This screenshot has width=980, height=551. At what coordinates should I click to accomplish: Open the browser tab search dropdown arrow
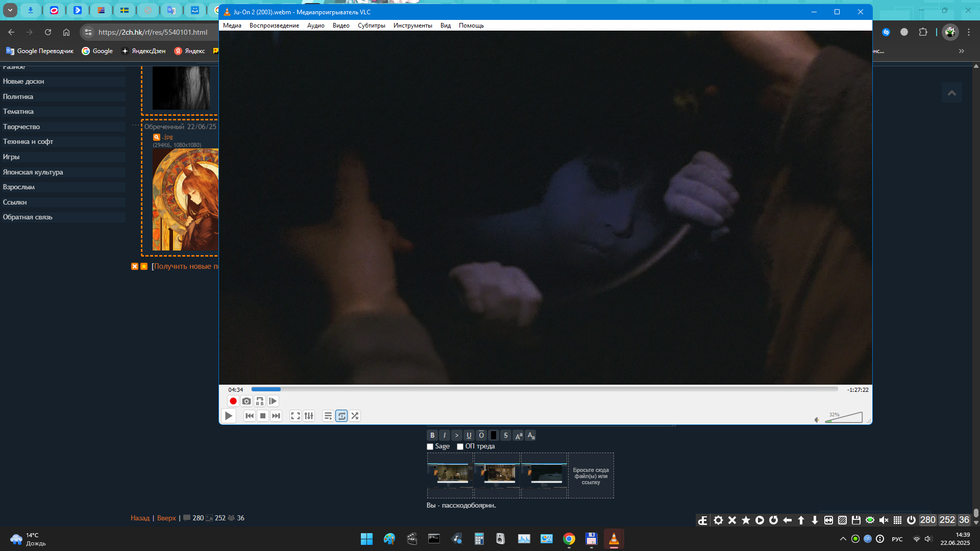(10, 10)
